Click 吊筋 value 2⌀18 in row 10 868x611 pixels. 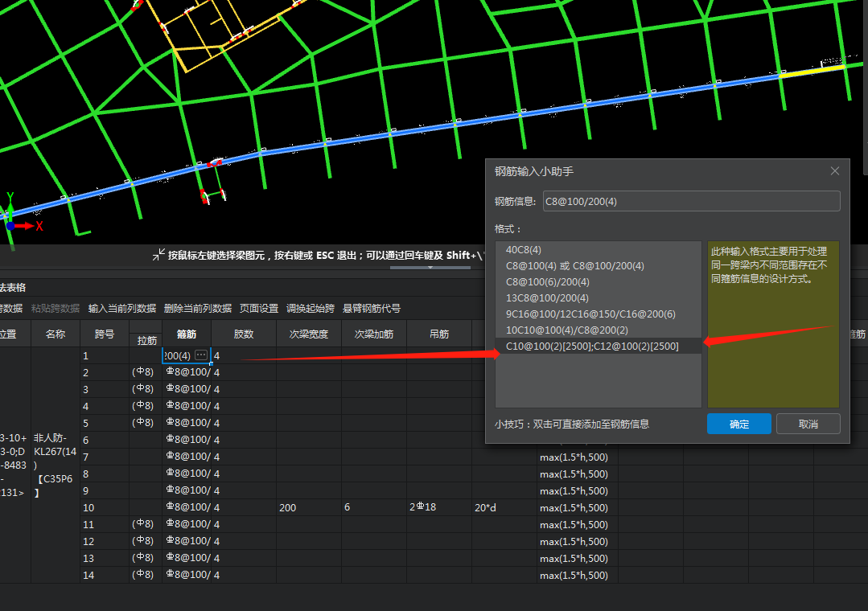tap(439, 507)
